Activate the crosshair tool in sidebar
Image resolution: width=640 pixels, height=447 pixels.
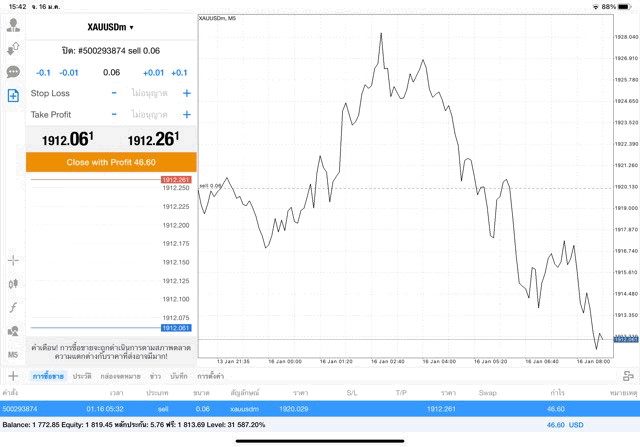[13, 260]
